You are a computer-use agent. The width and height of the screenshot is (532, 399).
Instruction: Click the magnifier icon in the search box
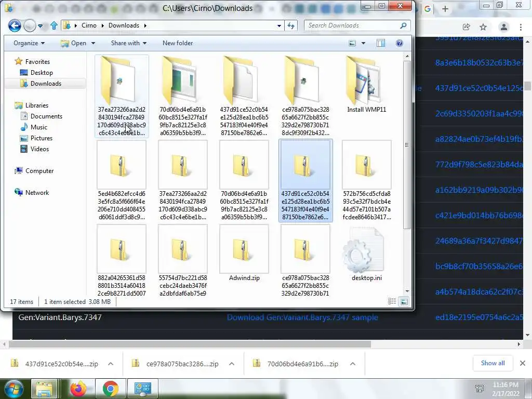[x=403, y=25]
